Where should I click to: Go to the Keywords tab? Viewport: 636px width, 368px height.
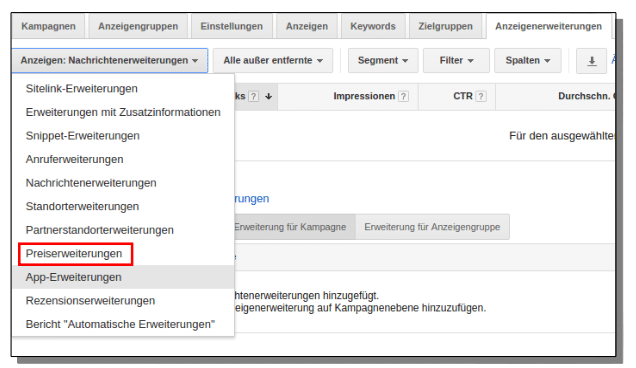pyautogui.click(x=373, y=26)
